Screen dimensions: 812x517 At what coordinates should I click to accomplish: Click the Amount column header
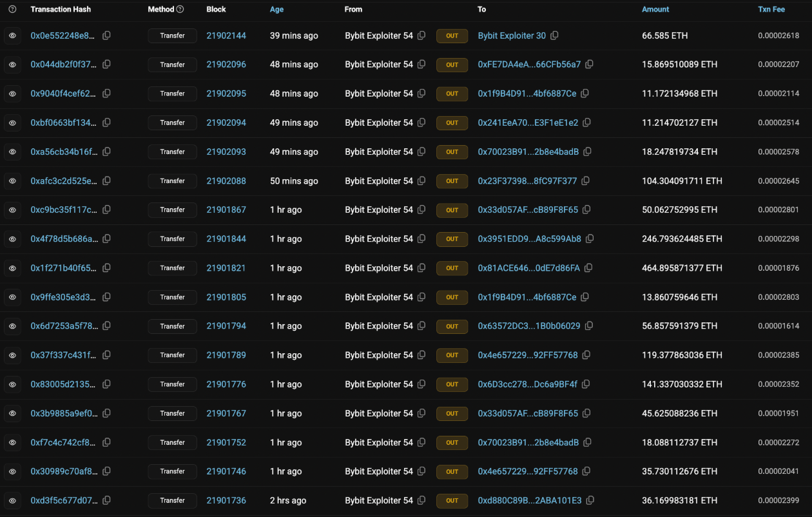click(655, 10)
